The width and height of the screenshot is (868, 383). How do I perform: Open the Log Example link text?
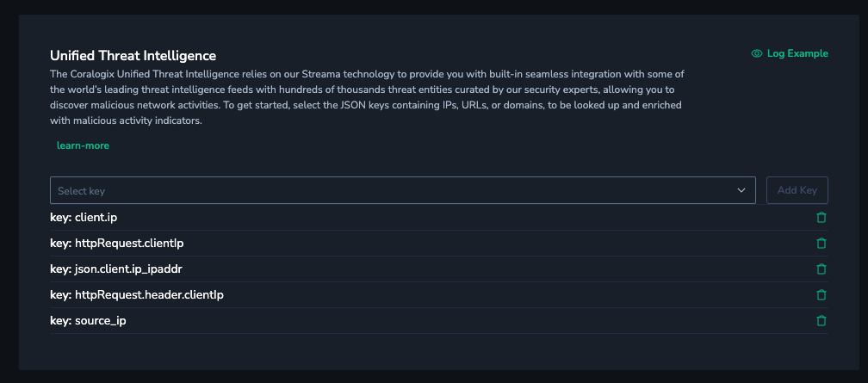[x=797, y=53]
